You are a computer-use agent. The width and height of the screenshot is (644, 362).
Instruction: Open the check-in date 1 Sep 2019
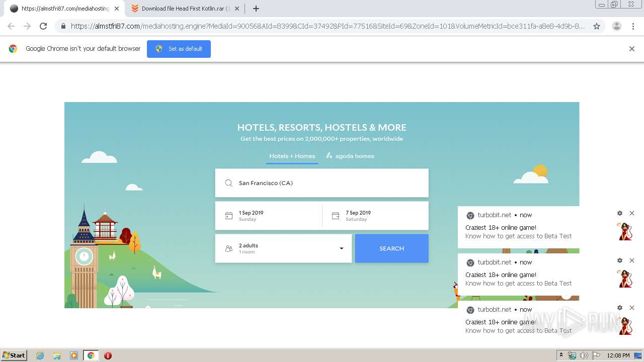pos(269,216)
